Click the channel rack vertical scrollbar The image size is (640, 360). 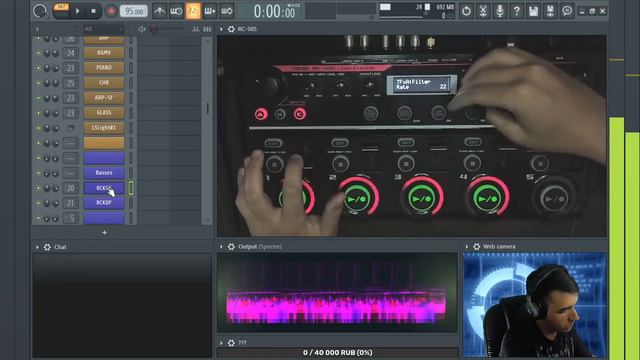[207, 130]
